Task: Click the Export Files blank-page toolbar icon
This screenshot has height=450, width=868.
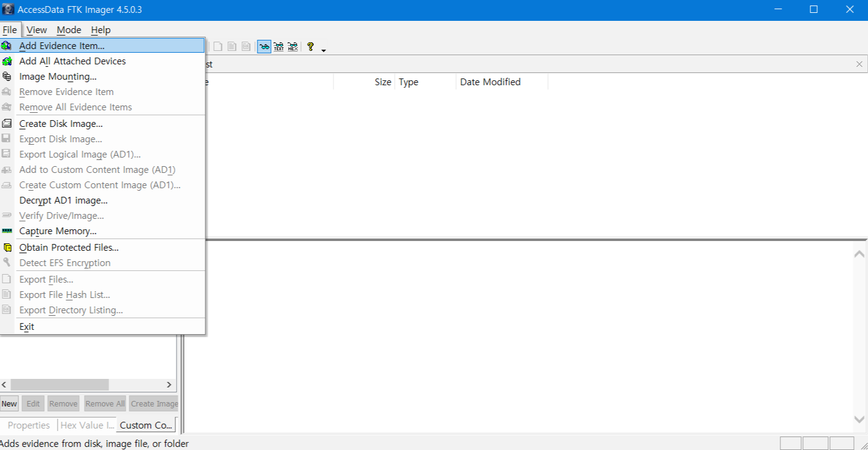Action: 218,47
